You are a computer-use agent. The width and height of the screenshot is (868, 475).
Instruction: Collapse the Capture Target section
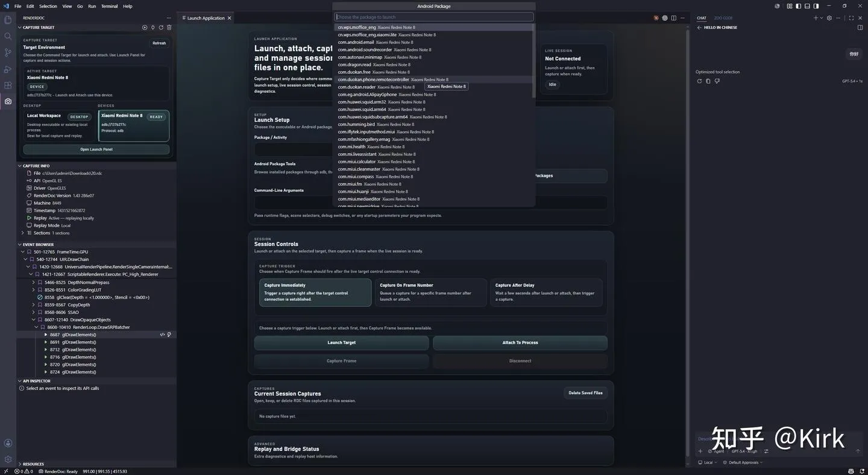point(20,28)
